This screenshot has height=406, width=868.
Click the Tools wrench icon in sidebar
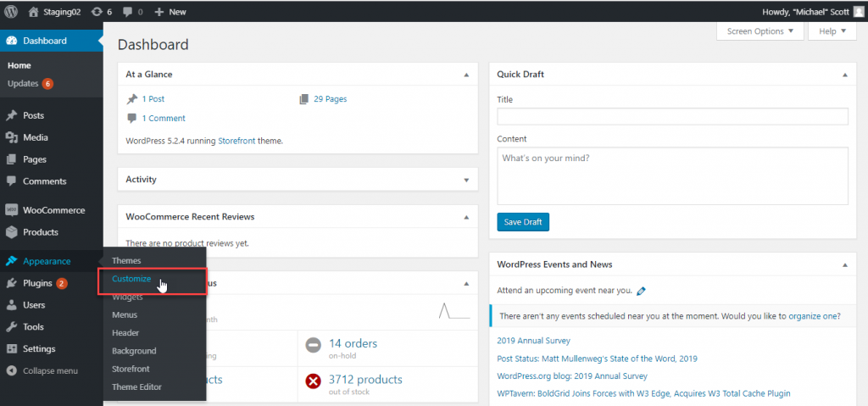(11, 327)
